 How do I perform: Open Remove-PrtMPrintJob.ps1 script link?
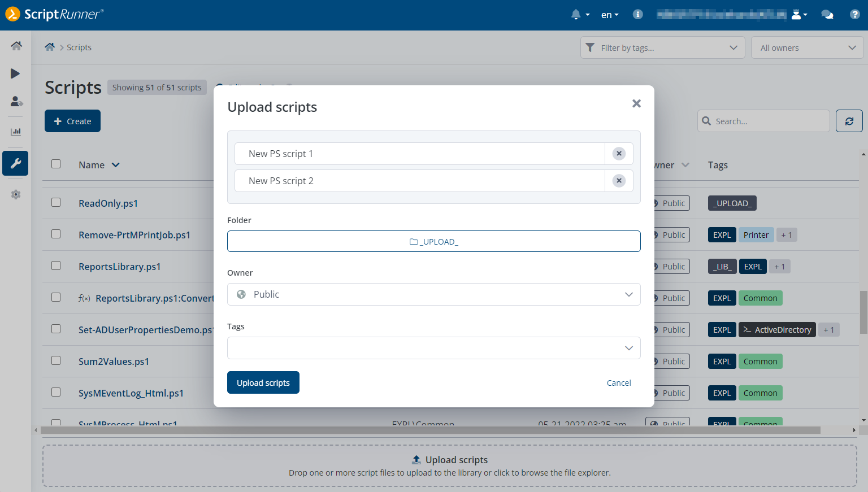[x=134, y=235]
